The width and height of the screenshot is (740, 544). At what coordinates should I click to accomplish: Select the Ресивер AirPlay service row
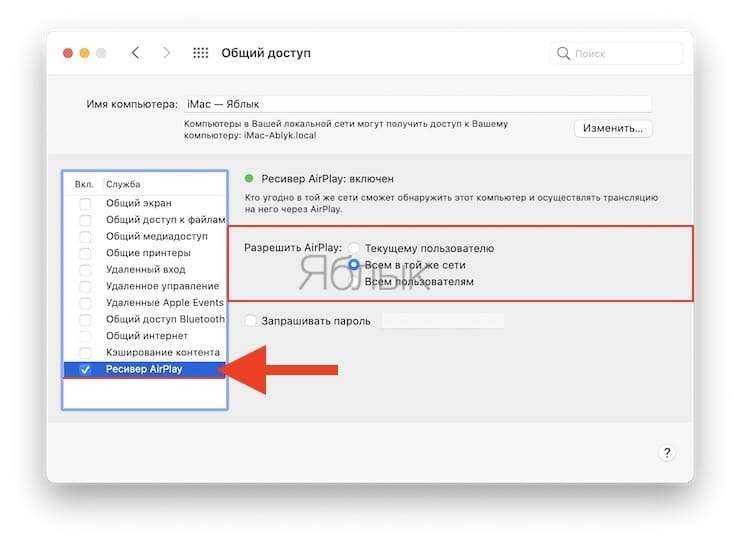pos(145,369)
